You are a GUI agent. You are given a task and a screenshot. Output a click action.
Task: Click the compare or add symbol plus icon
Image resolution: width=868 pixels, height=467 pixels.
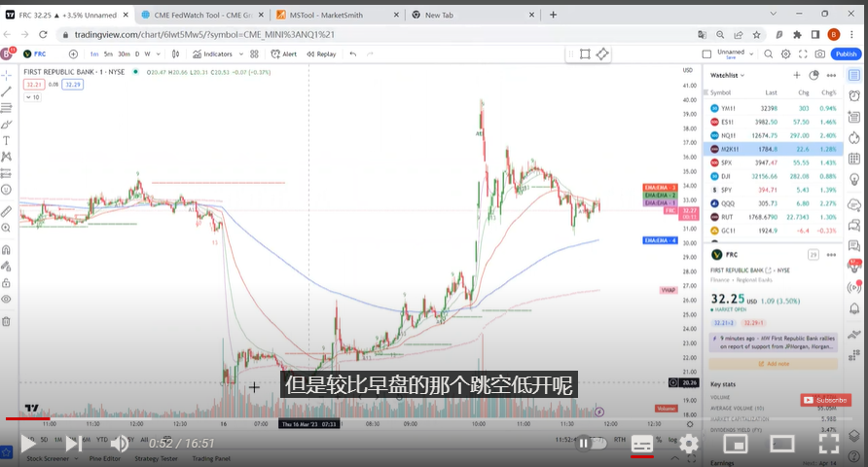point(73,54)
